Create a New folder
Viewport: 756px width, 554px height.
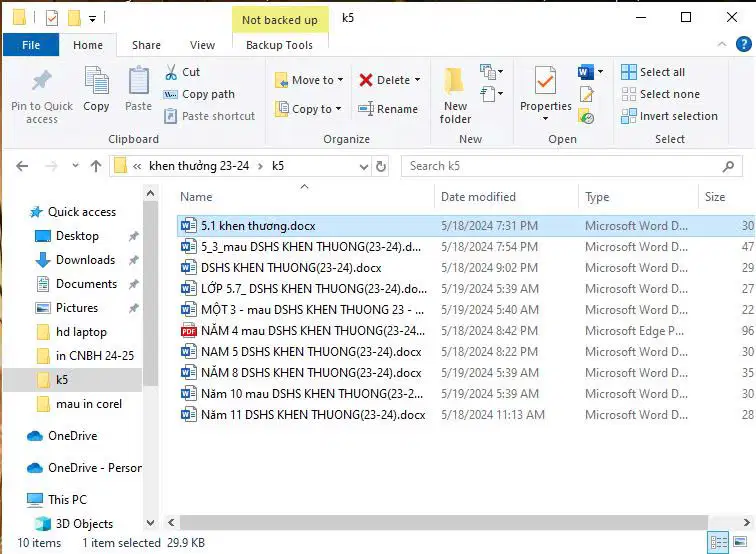(x=455, y=96)
